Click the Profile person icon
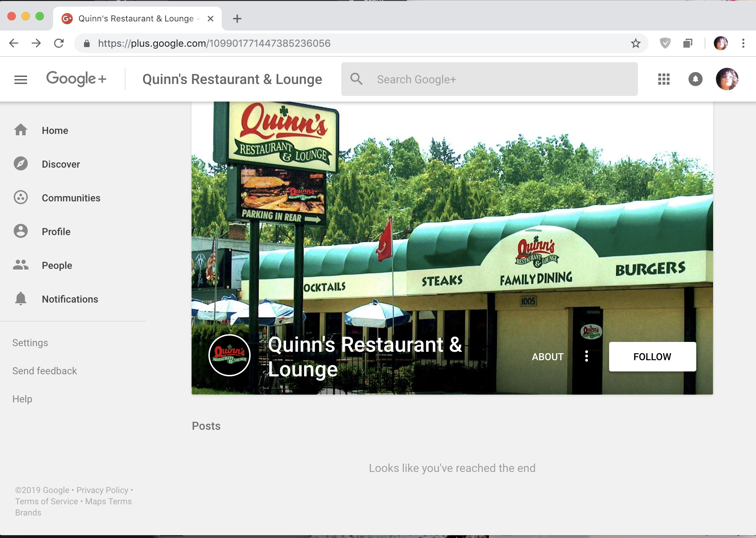The height and width of the screenshot is (538, 756). (21, 231)
